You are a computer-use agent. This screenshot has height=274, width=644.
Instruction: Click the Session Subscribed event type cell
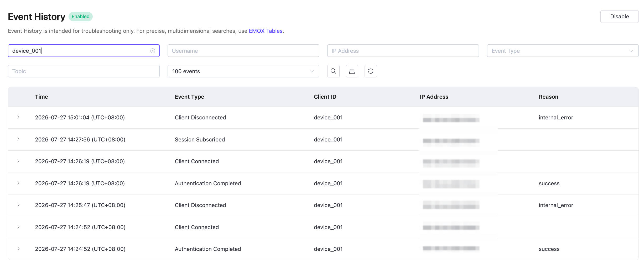[200, 140]
